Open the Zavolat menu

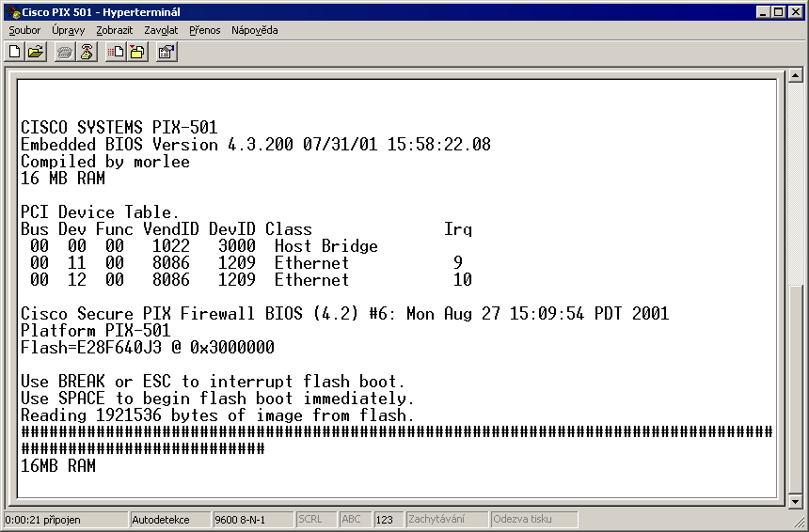click(161, 30)
